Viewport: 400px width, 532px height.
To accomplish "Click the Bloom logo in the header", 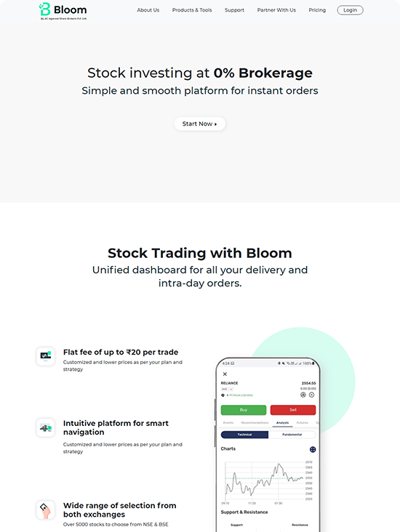I will tap(63, 11).
